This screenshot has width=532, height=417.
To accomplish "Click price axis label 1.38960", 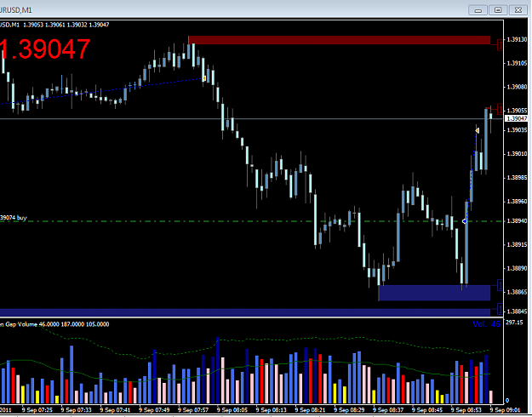I will pos(517,202).
